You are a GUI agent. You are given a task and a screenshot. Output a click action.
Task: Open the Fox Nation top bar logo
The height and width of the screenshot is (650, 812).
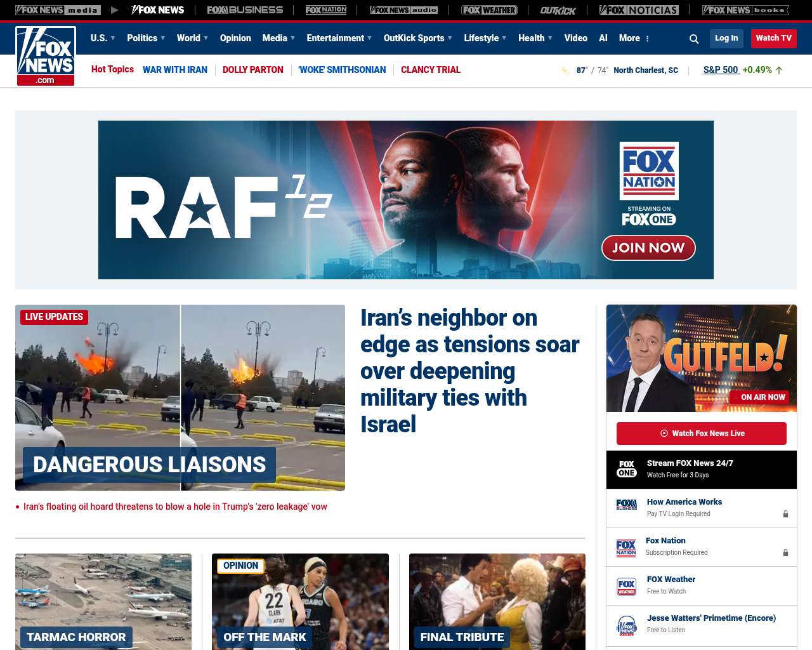pos(326,10)
